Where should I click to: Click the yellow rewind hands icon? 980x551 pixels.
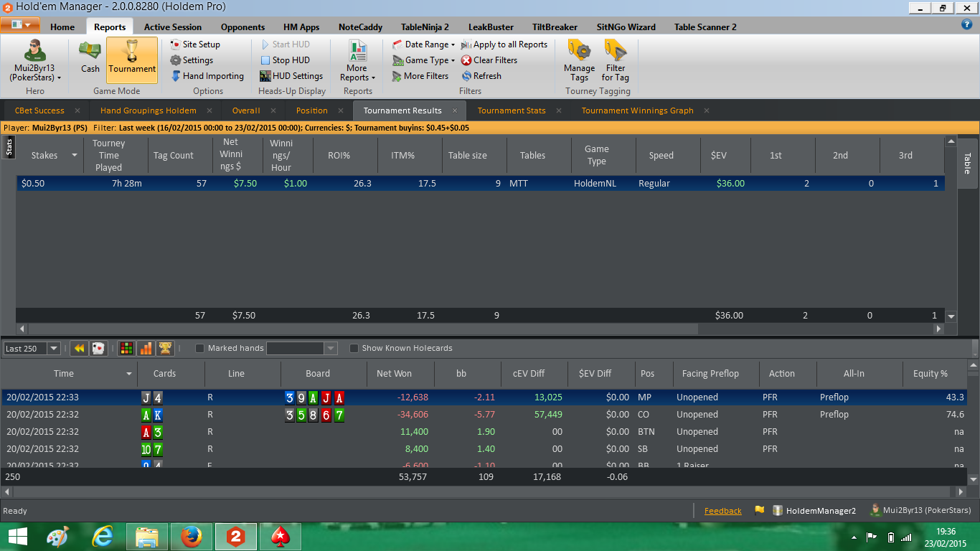[79, 348]
